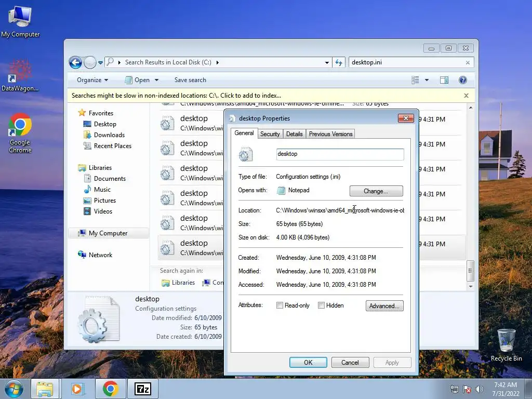Image resolution: width=532 pixels, height=399 pixels.
Task: Open the address bar history dropdown
Action: (x=327, y=63)
